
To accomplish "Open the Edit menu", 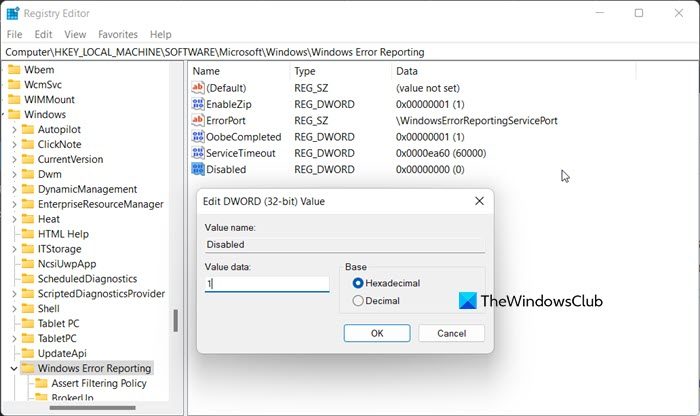I will (43, 34).
